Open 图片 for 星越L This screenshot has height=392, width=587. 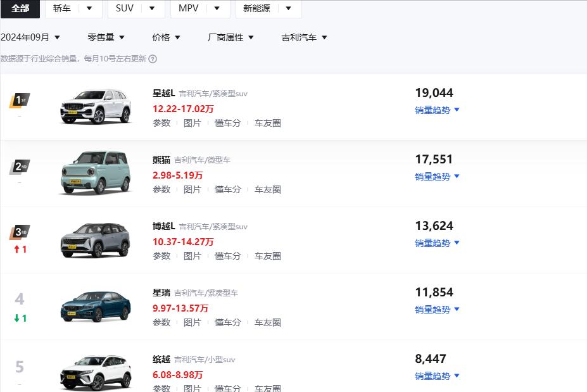click(193, 123)
